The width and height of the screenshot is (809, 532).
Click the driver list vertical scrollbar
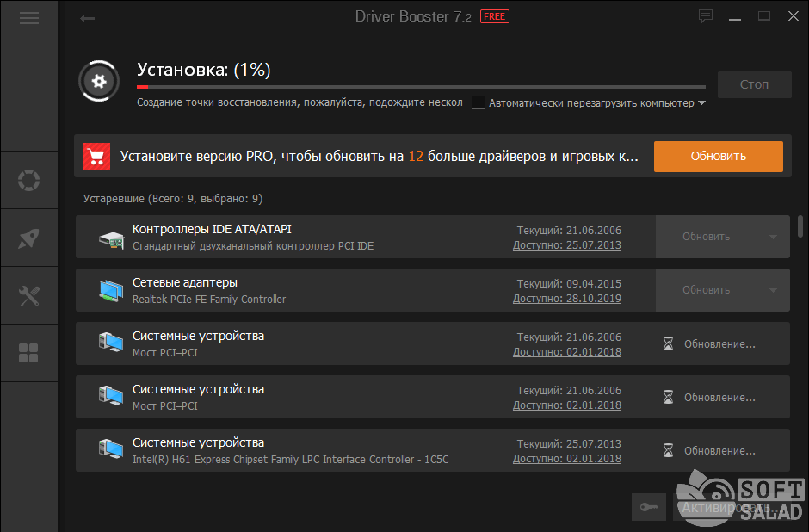point(800,227)
